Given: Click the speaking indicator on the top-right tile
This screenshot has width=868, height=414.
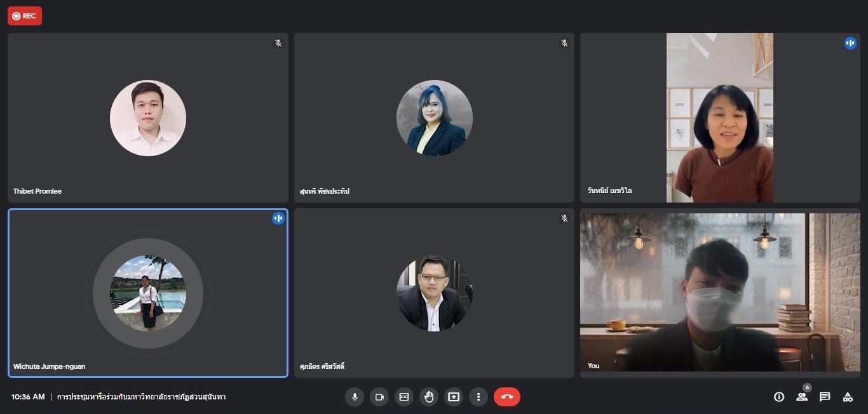Looking at the screenshot, I should click(850, 43).
